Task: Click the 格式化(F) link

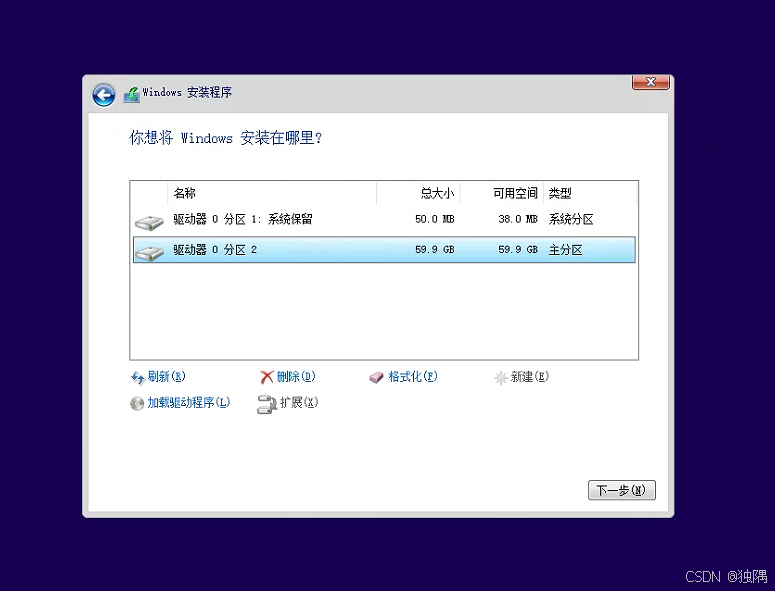Action: tap(413, 377)
